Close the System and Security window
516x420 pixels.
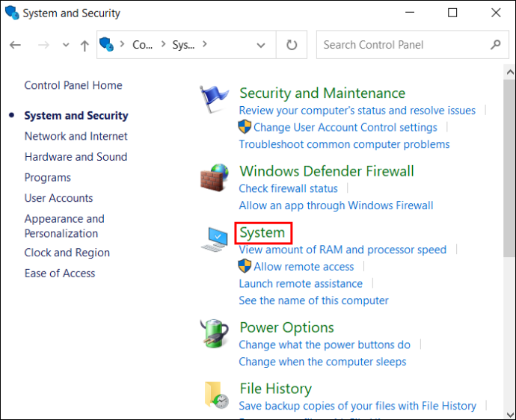click(x=496, y=13)
